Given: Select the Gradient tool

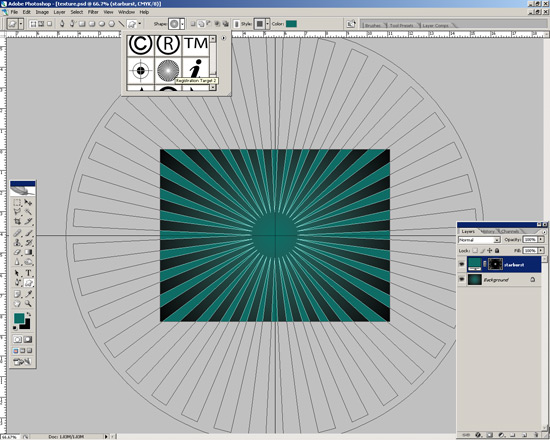Looking at the screenshot, I should [28, 252].
